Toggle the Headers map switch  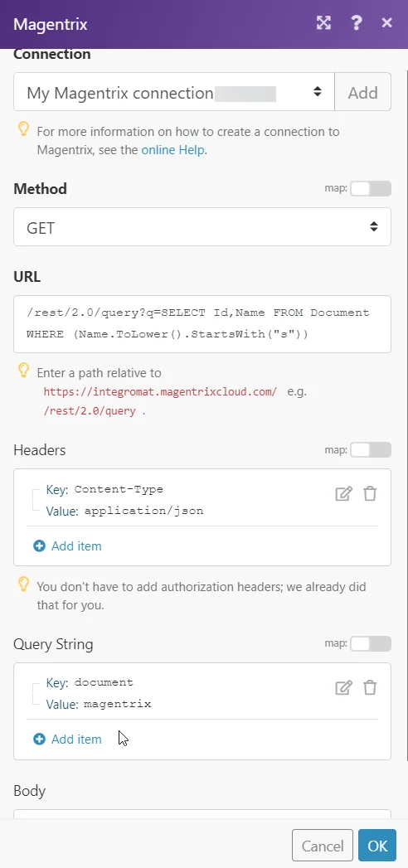click(371, 450)
